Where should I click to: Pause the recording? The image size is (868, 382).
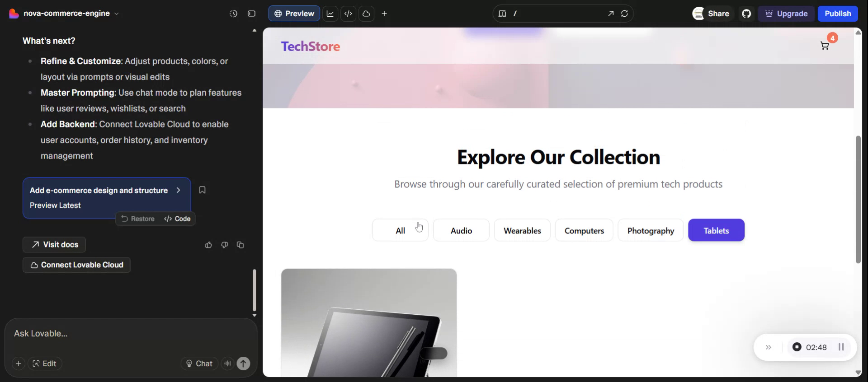coord(841,347)
